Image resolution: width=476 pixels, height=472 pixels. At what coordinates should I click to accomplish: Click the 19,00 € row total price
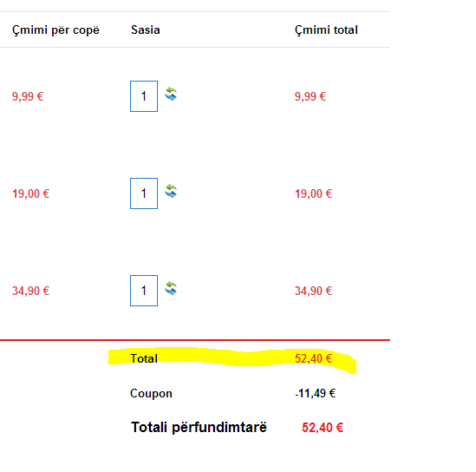tap(313, 193)
